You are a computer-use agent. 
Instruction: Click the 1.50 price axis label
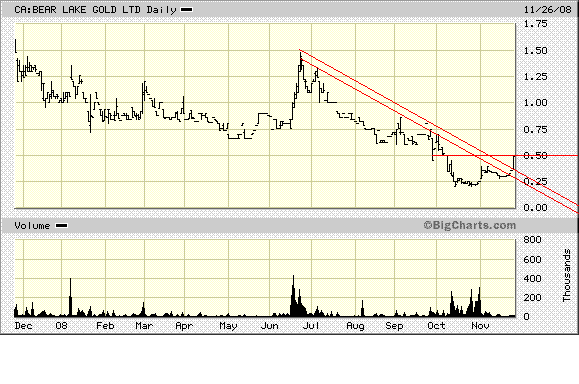click(x=535, y=51)
